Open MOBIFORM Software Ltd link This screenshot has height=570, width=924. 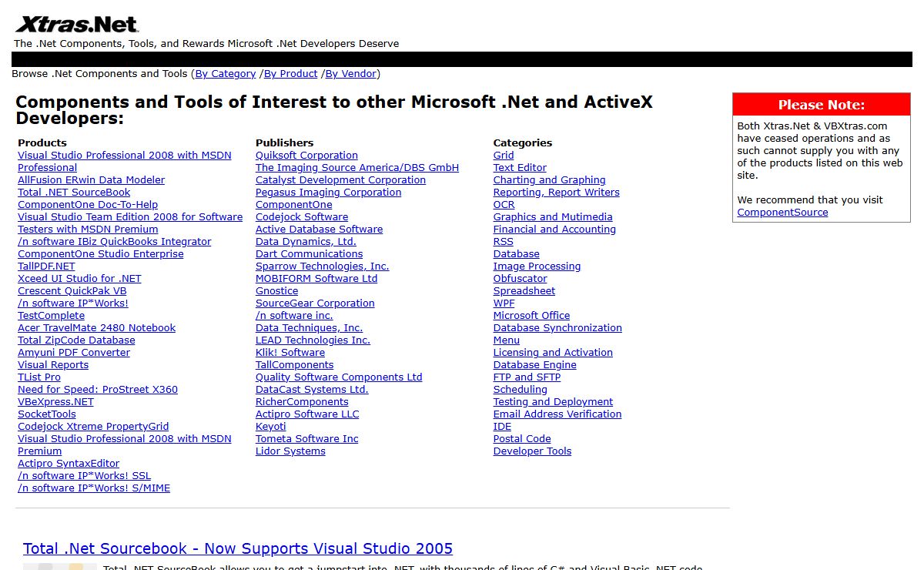tap(316, 279)
